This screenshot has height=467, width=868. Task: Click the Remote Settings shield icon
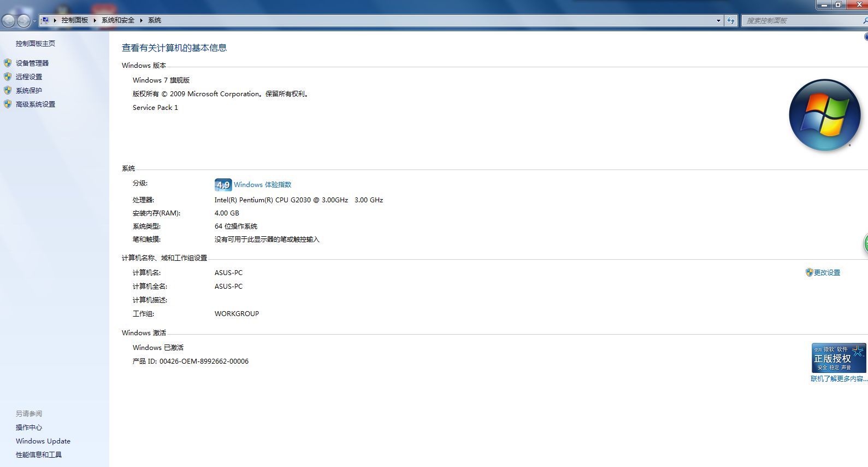coord(8,77)
